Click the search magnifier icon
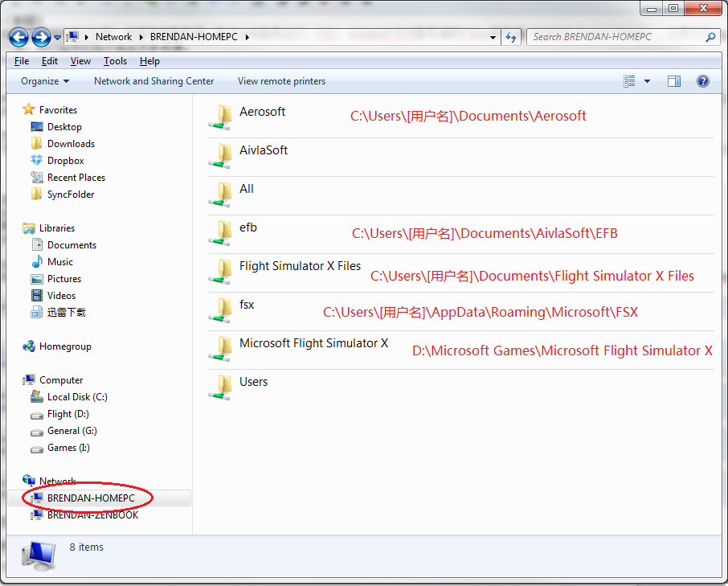Screen dimensions: 728x586 pos(710,37)
